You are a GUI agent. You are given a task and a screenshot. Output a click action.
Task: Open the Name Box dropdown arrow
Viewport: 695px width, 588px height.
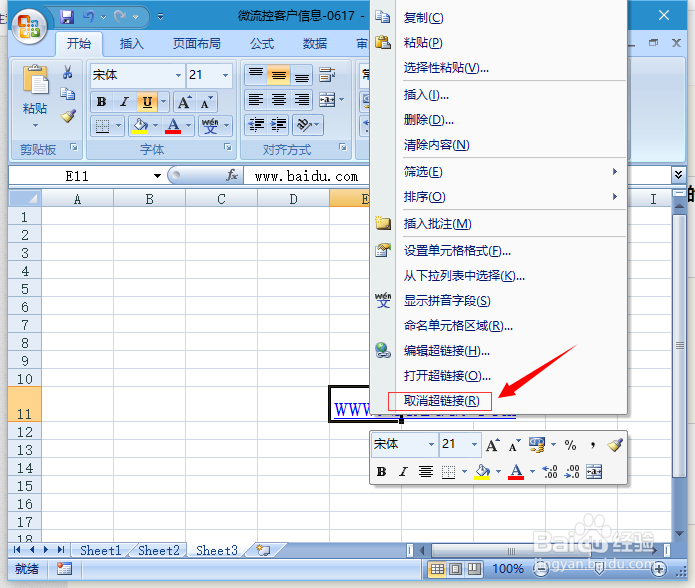coord(157,176)
